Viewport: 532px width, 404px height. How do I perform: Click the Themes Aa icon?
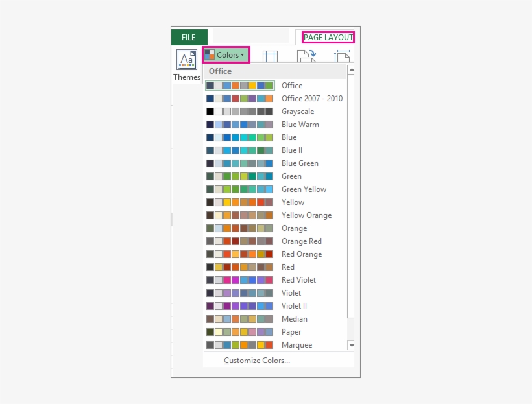pyautogui.click(x=187, y=60)
